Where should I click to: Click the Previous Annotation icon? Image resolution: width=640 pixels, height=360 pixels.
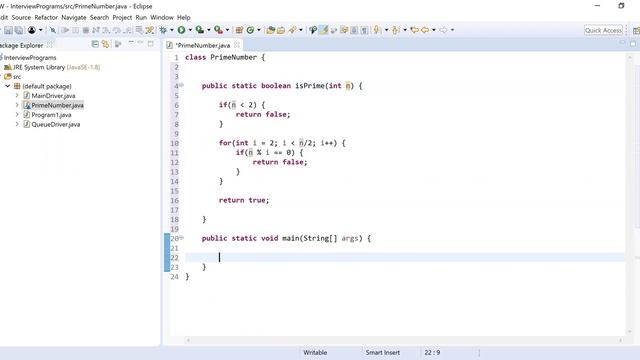pos(395,30)
